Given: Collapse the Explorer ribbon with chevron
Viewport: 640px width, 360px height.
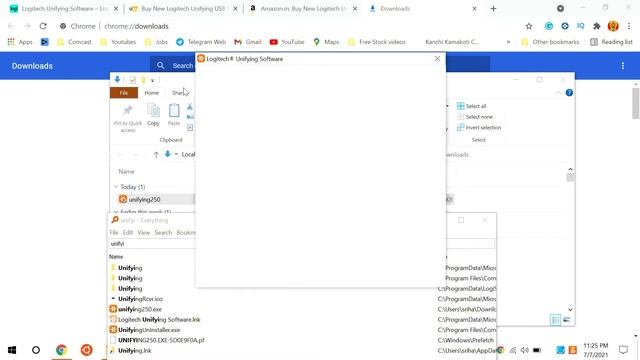Looking at the screenshot, I should 558,93.
